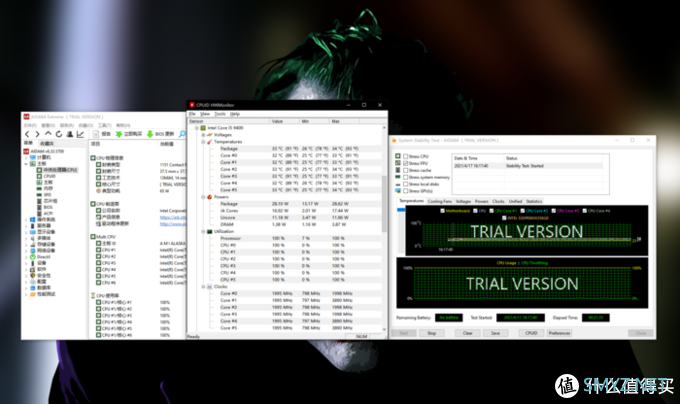This screenshot has width=680, height=404.
Task: Expand DirectX node chevron in AIDA64
Action: [x=26, y=257]
